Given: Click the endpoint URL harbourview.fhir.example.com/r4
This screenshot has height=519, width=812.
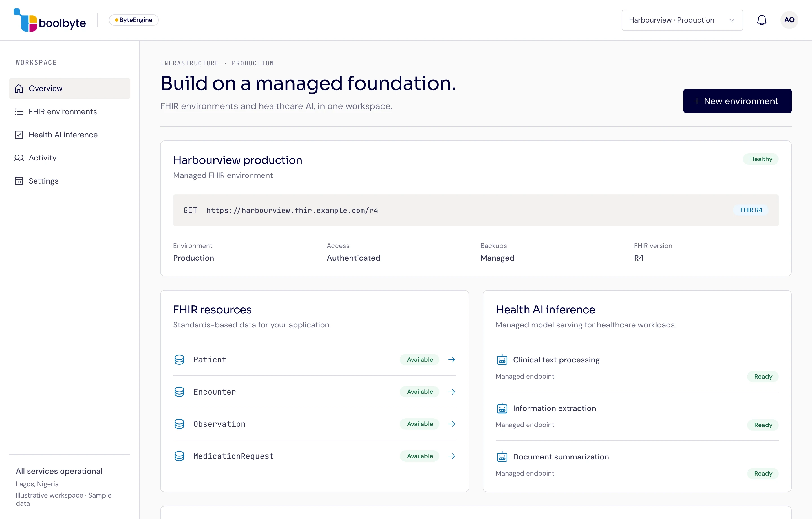Looking at the screenshot, I should [x=292, y=210].
